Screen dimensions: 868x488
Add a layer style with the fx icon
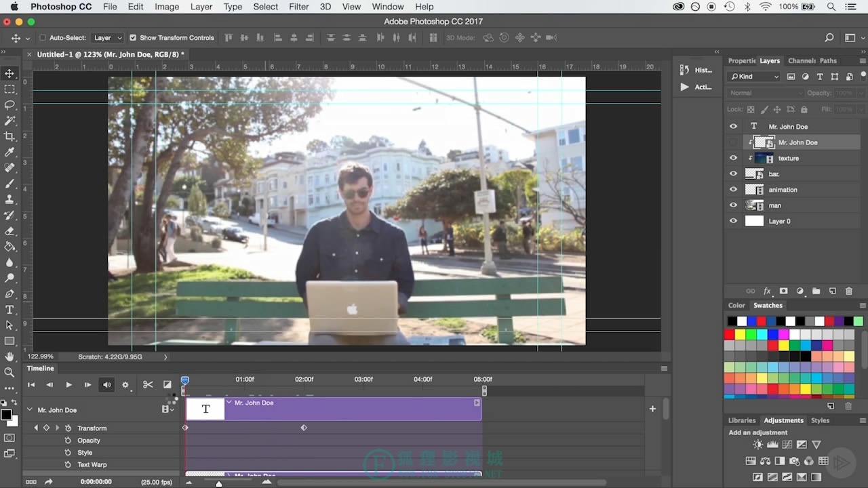click(x=768, y=291)
